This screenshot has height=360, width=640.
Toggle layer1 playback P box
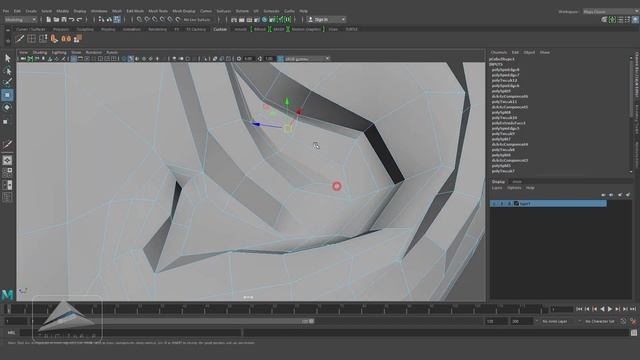(502, 203)
